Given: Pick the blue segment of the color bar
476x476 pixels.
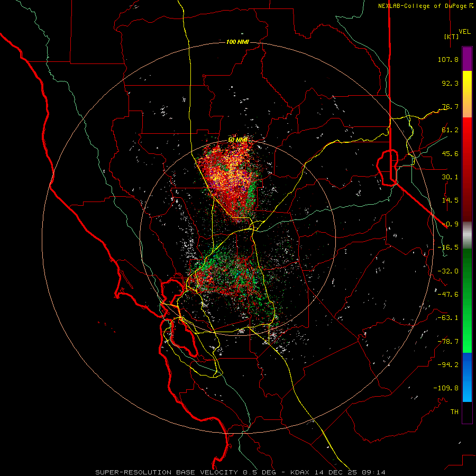Looking at the screenshot, I should click(x=467, y=377).
